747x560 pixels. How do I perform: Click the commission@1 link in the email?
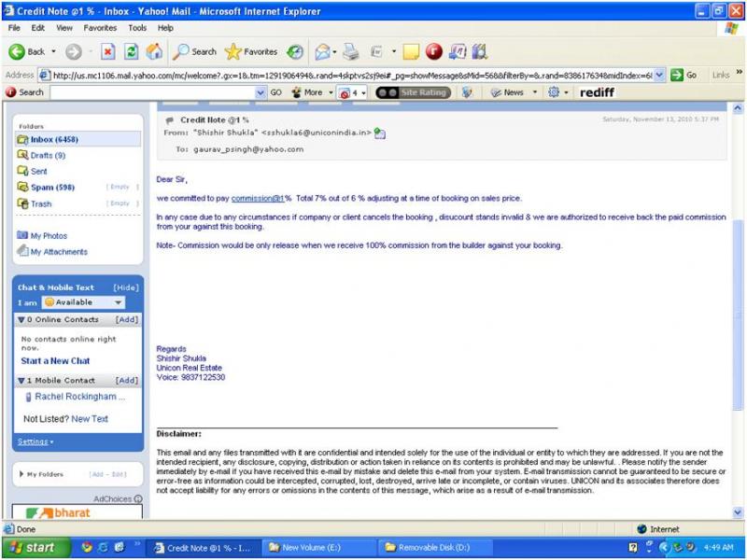tap(258, 199)
